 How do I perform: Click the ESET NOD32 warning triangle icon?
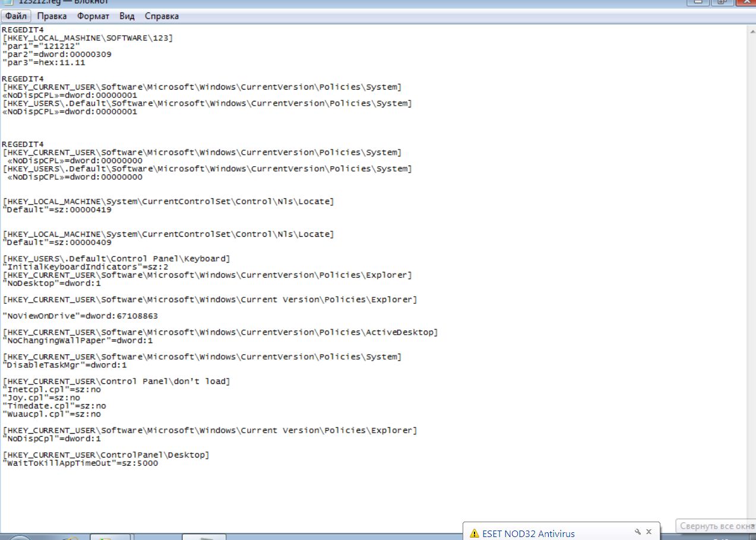474,533
